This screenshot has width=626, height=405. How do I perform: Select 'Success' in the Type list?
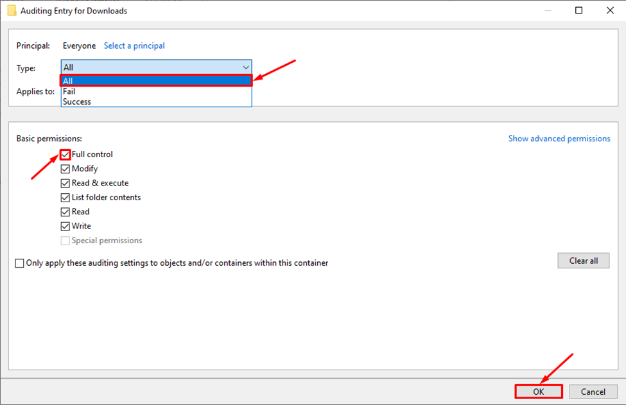coord(156,101)
